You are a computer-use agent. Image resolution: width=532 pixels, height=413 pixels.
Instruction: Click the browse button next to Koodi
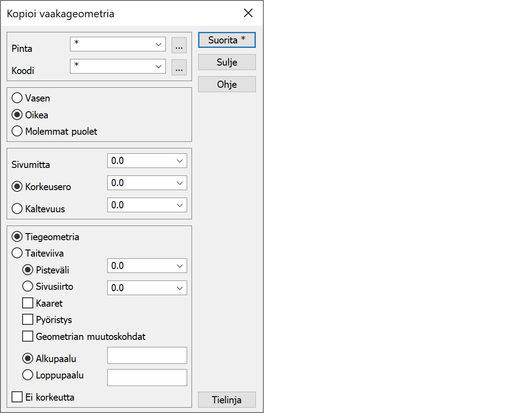pyautogui.click(x=179, y=67)
